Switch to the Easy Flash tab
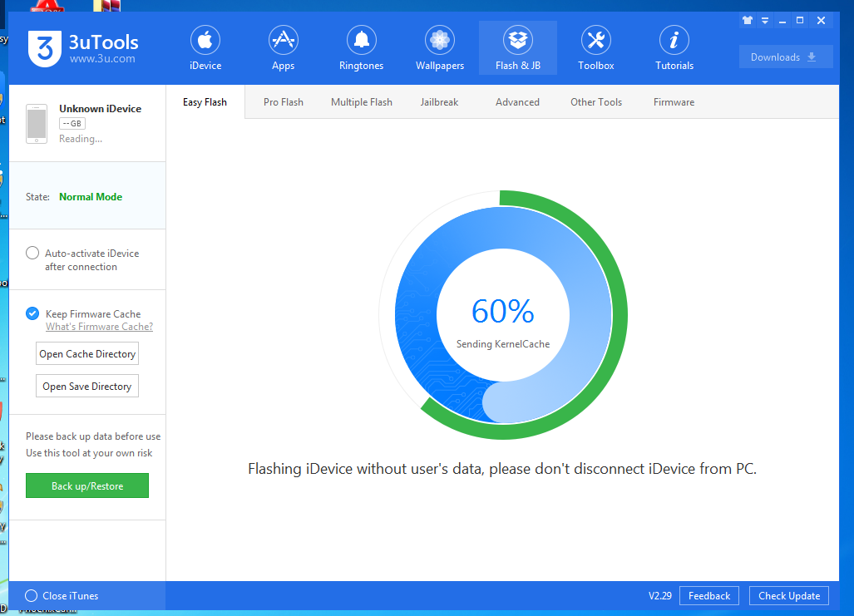The height and width of the screenshot is (616, 854). point(205,102)
